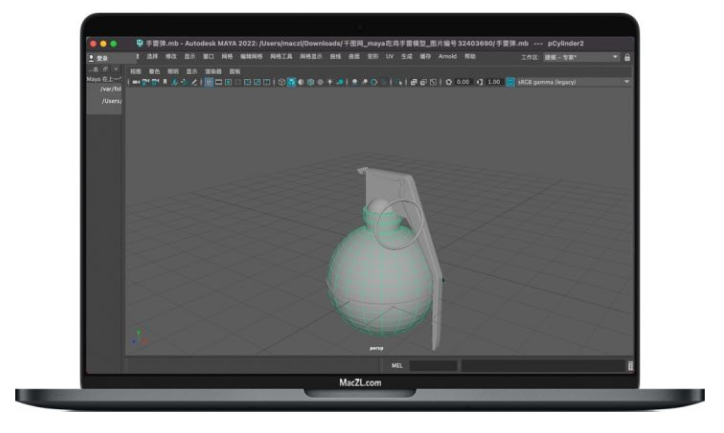Open the UV menu
Viewport: 724px width, 433px height.
click(390, 56)
